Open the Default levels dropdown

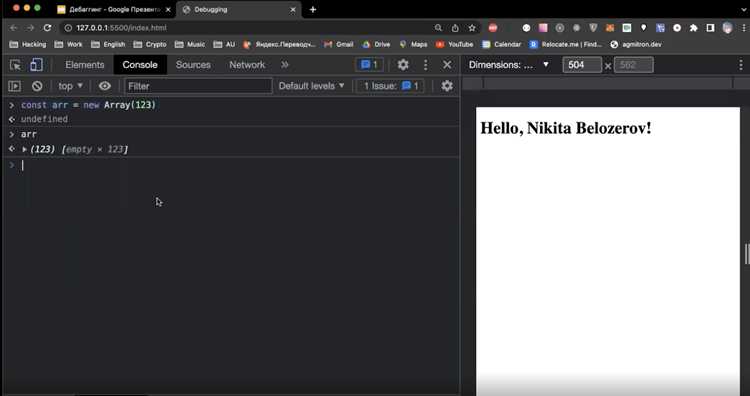click(311, 86)
